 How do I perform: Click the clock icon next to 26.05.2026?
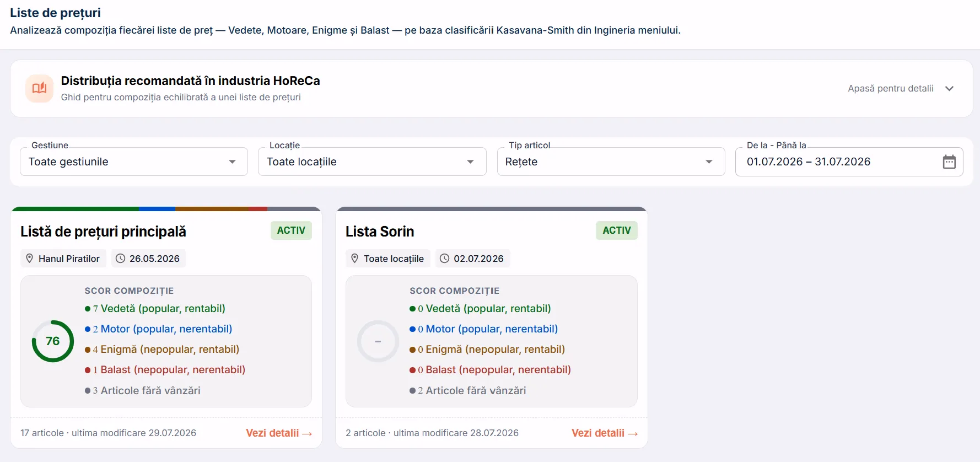pos(120,258)
